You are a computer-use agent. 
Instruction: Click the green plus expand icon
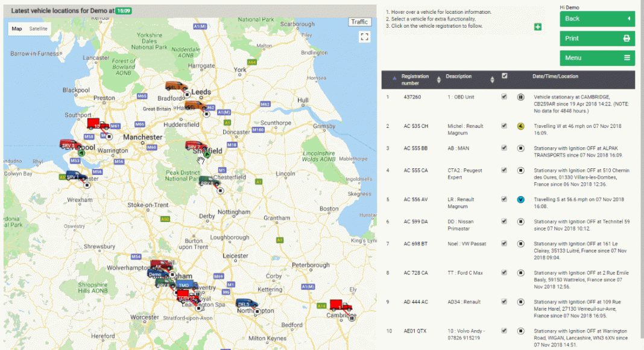[538, 27]
